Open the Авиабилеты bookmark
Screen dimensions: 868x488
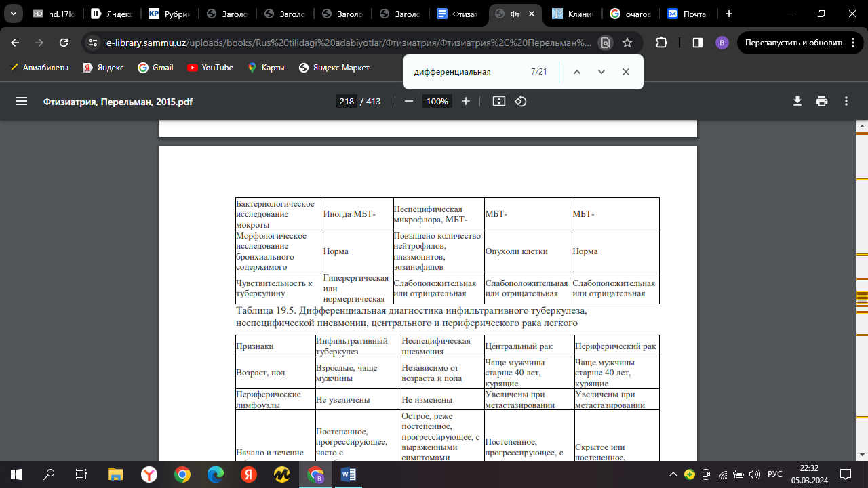tap(39, 68)
